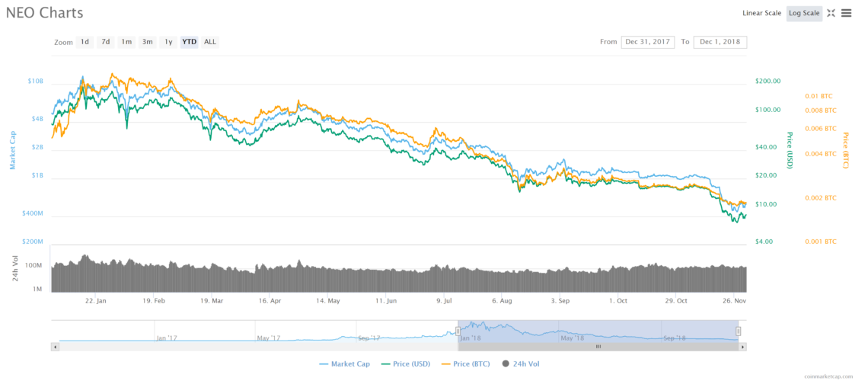Screen dimensions: 868x381
Task: Click the navigator right range handle
Action: (x=738, y=331)
